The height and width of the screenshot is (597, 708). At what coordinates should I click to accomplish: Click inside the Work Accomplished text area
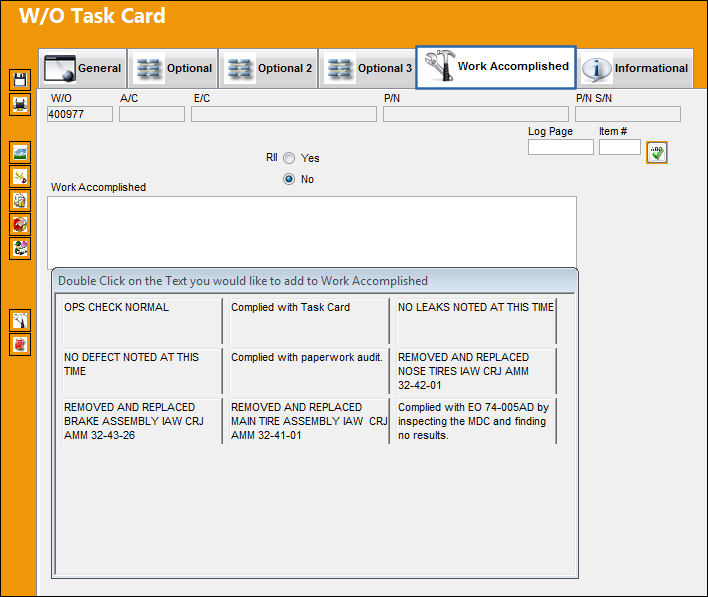(x=312, y=233)
